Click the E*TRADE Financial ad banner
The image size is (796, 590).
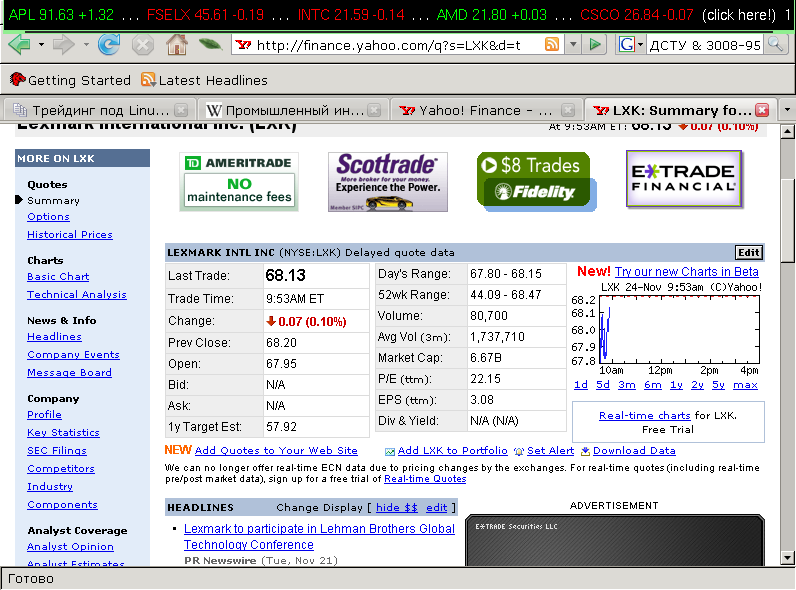click(x=685, y=179)
